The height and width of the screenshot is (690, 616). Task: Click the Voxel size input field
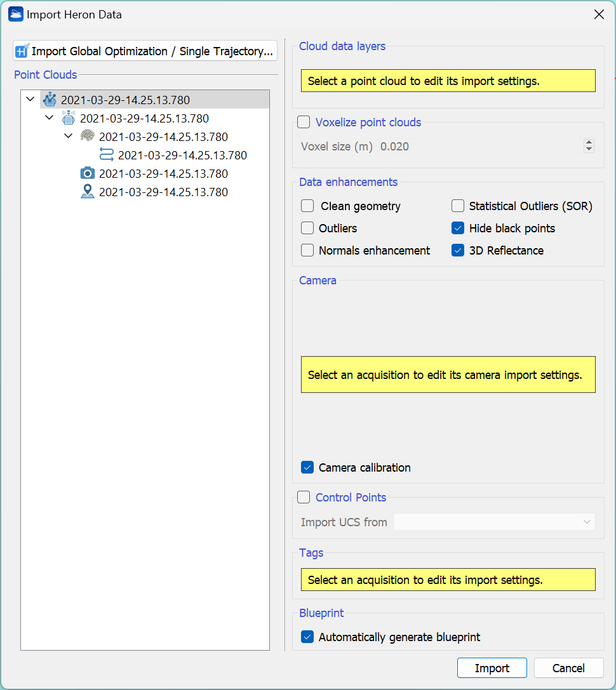(x=479, y=147)
